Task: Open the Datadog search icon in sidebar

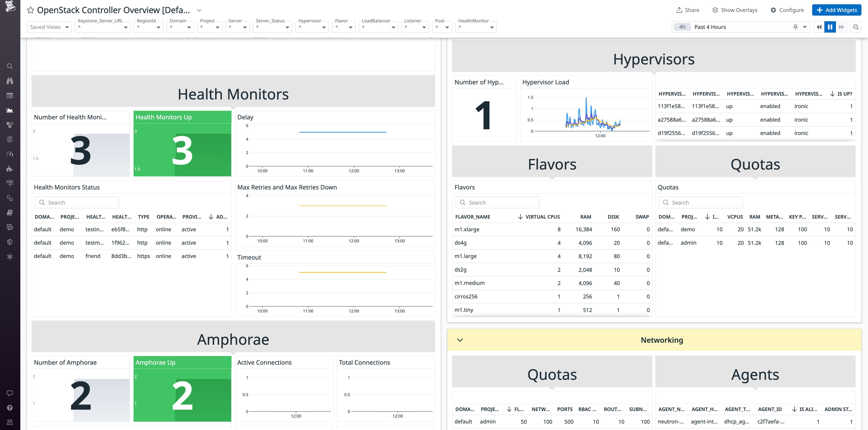Action: [x=10, y=66]
